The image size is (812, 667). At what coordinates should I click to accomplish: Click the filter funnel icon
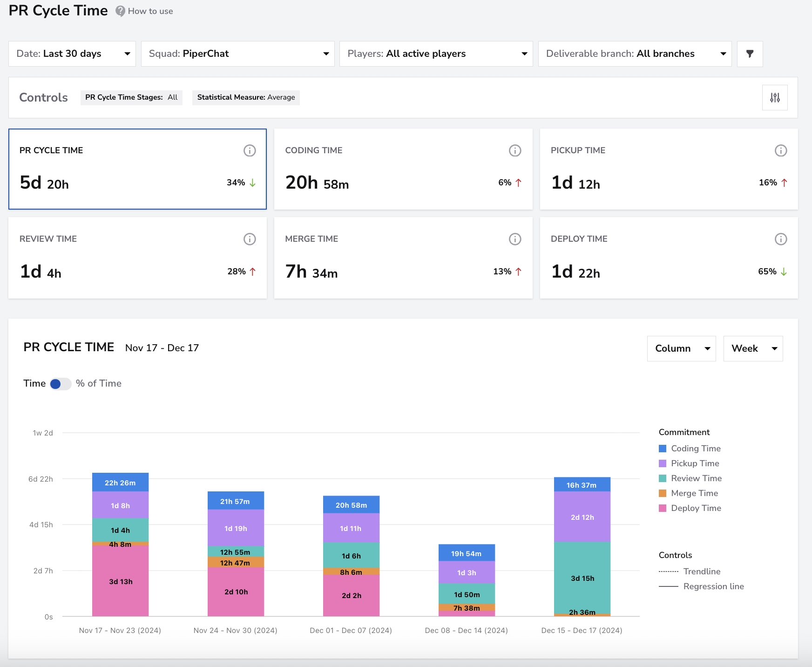point(750,54)
